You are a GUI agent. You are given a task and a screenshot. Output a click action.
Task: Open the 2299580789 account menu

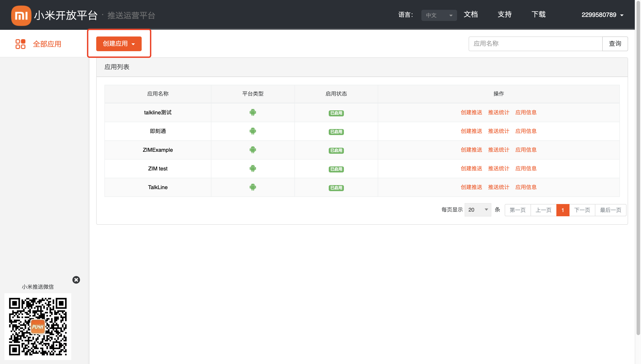click(602, 15)
